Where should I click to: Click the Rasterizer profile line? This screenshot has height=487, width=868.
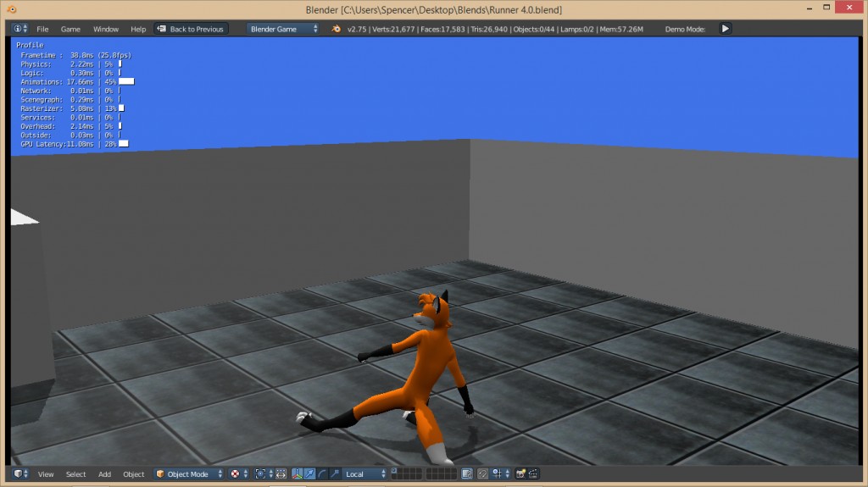pyautogui.click(x=73, y=108)
